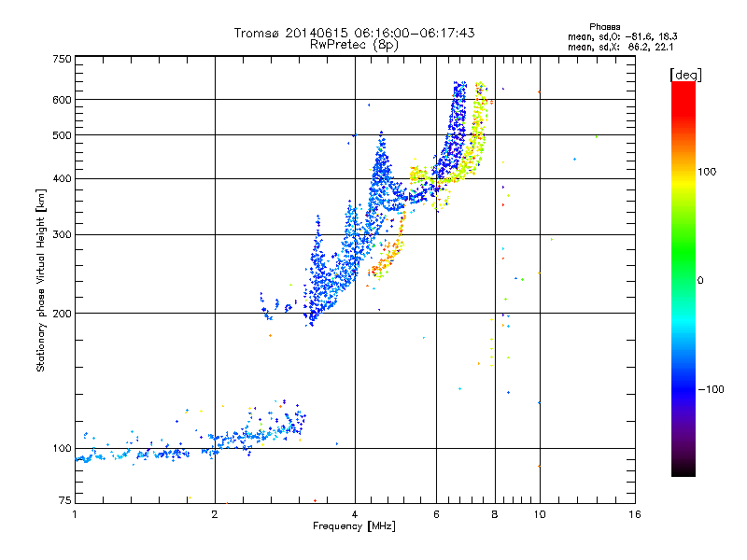Click the blue E-layer trace near 100 km

coord(190,442)
